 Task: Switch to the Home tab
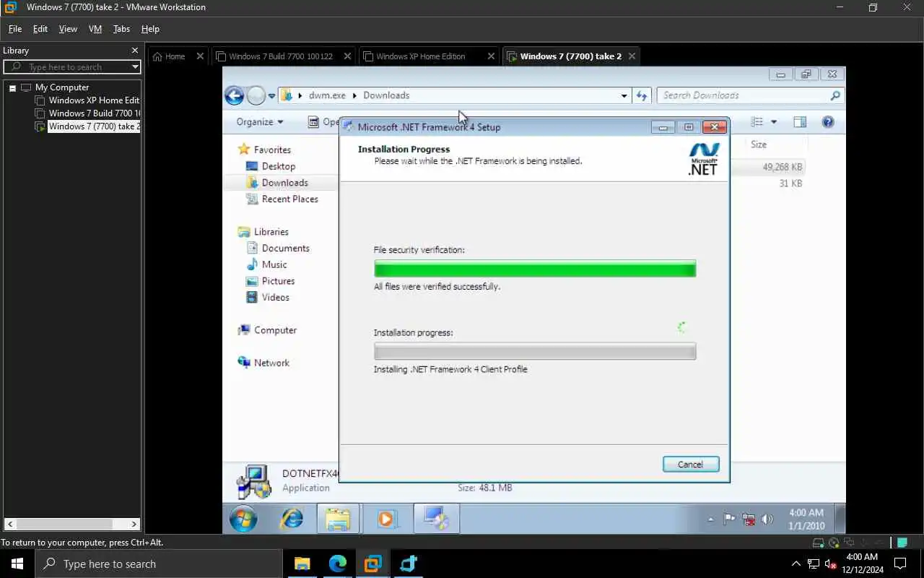tap(175, 56)
